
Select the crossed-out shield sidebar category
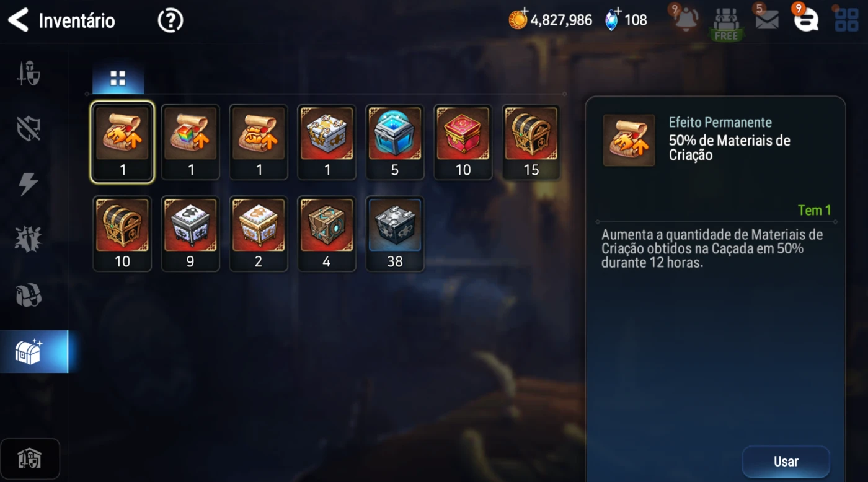pos(29,128)
